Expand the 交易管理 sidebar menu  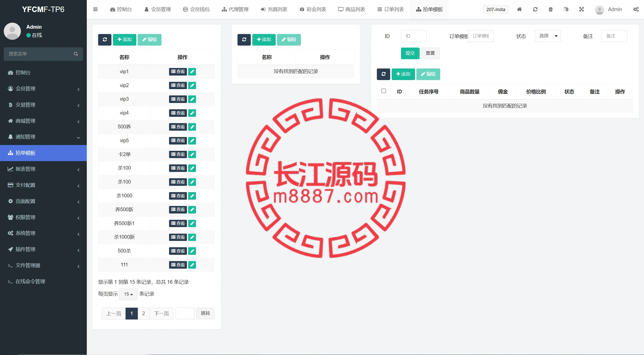point(43,105)
